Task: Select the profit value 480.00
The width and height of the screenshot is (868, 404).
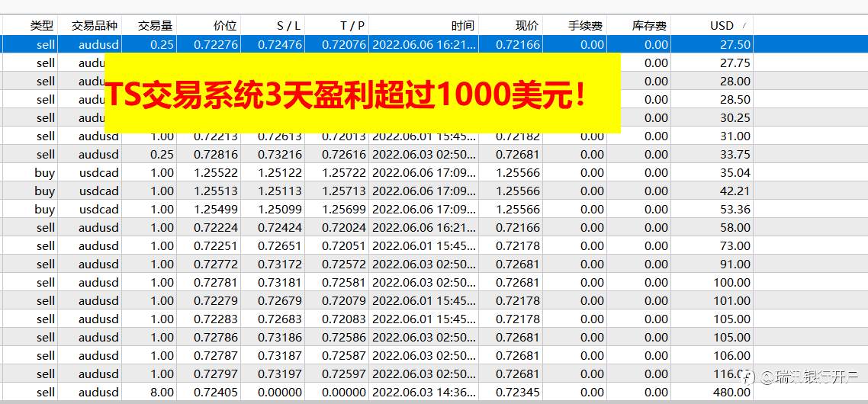Action: tap(731, 392)
